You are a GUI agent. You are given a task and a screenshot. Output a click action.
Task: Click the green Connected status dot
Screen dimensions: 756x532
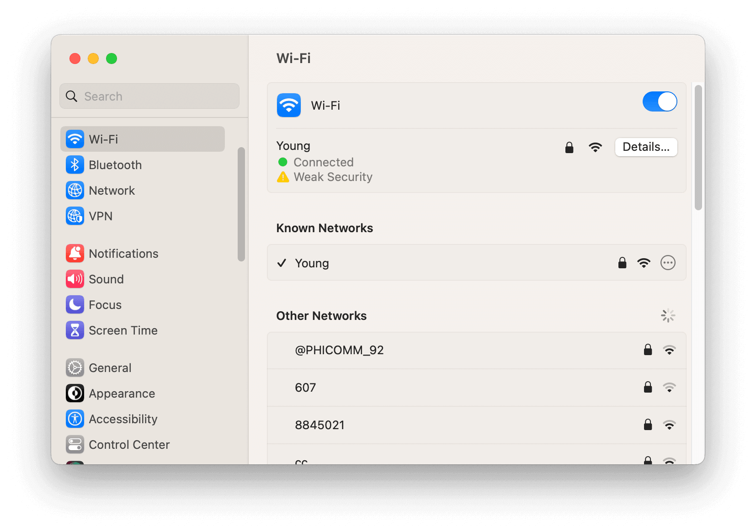click(283, 162)
